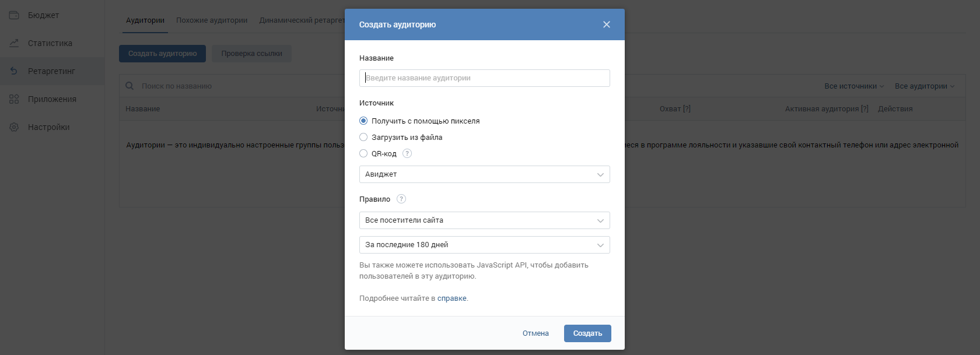980x355 pixels.
Task: Click the Ретаргетинг arrow icon in sidebar
Action: pyautogui.click(x=14, y=71)
